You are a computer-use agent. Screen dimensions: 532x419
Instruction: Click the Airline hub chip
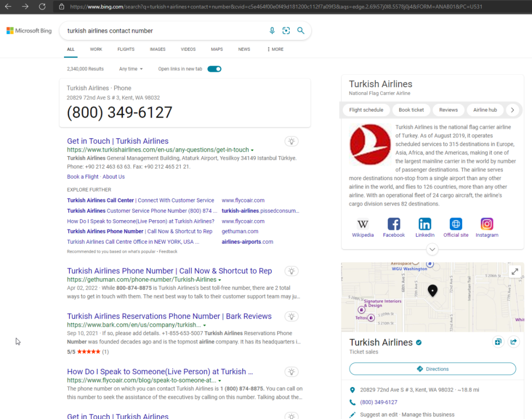coord(485,110)
